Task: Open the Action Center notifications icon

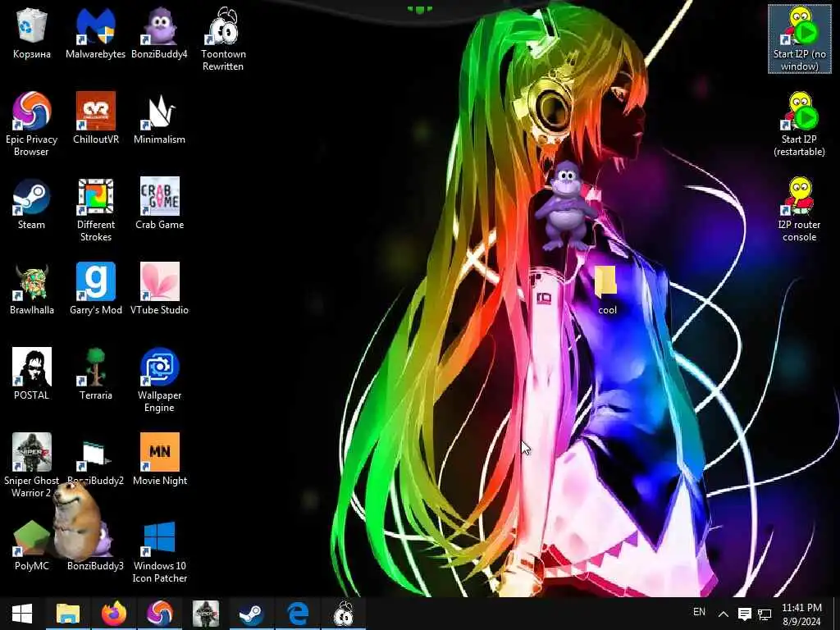Action: [744, 614]
